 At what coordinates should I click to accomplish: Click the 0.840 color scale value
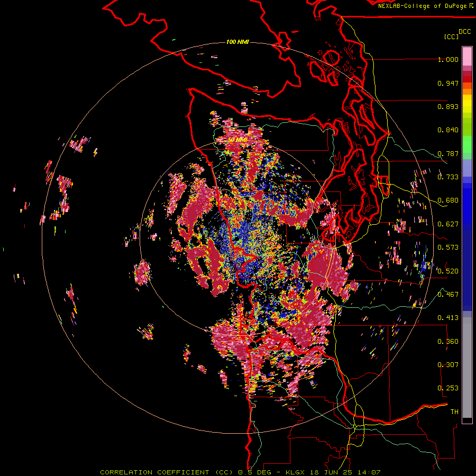coord(448,130)
